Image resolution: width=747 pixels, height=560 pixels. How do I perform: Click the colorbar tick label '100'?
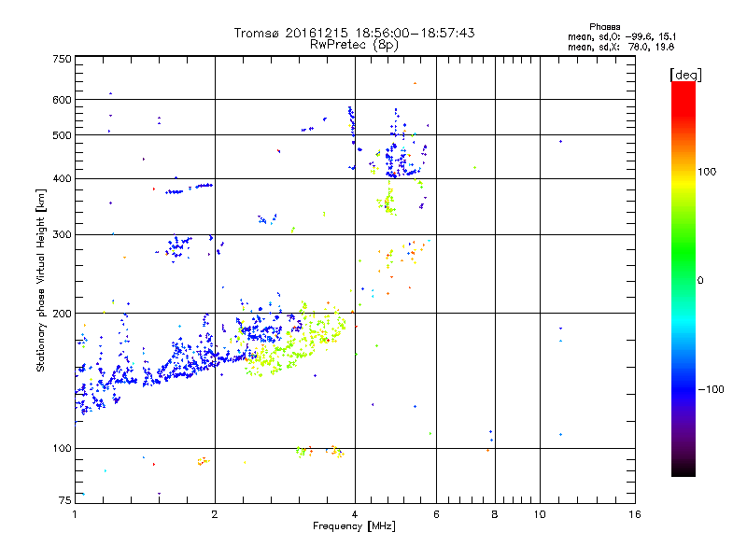coord(707,172)
